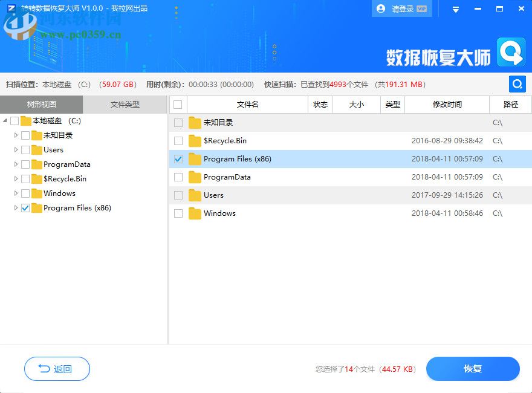The image size is (532, 393).
Task: Click the 返回 back button
Action: [x=57, y=369]
